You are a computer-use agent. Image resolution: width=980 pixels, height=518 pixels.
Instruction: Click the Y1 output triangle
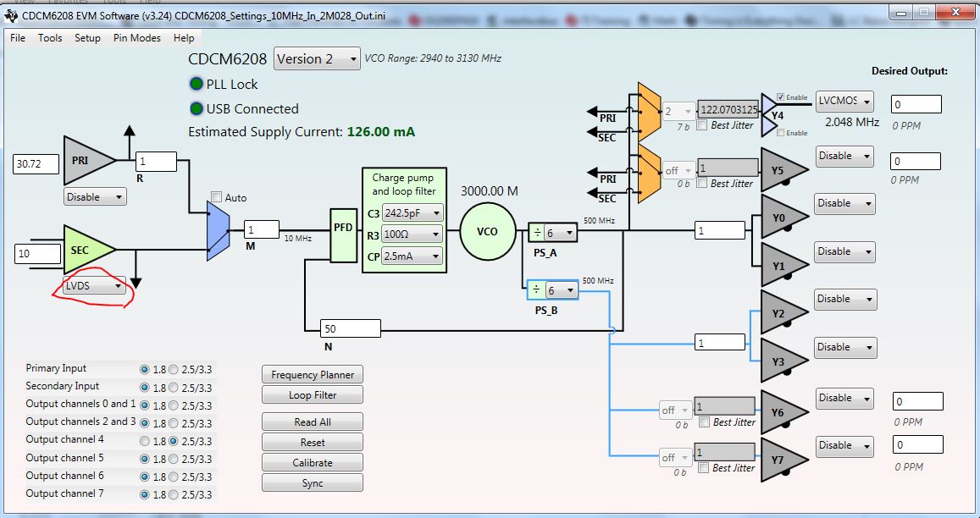click(783, 264)
